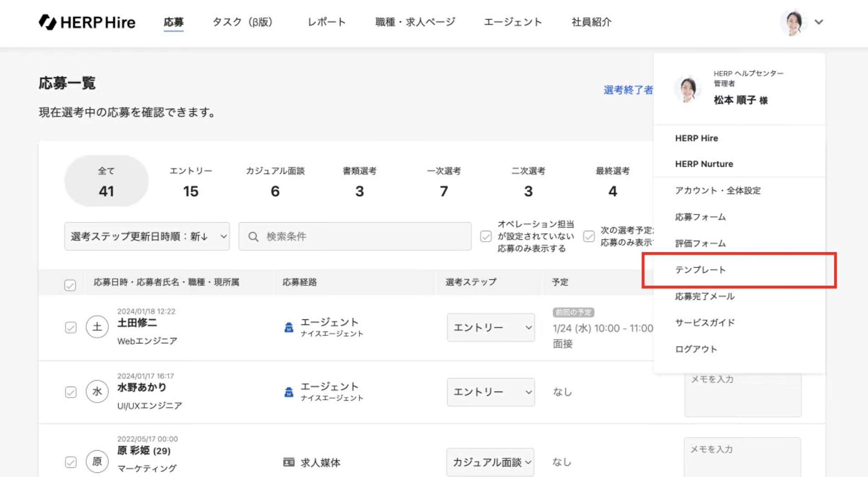Switch to the レポート tab
The width and height of the screenshot is (868, 477).
(326, 22)
